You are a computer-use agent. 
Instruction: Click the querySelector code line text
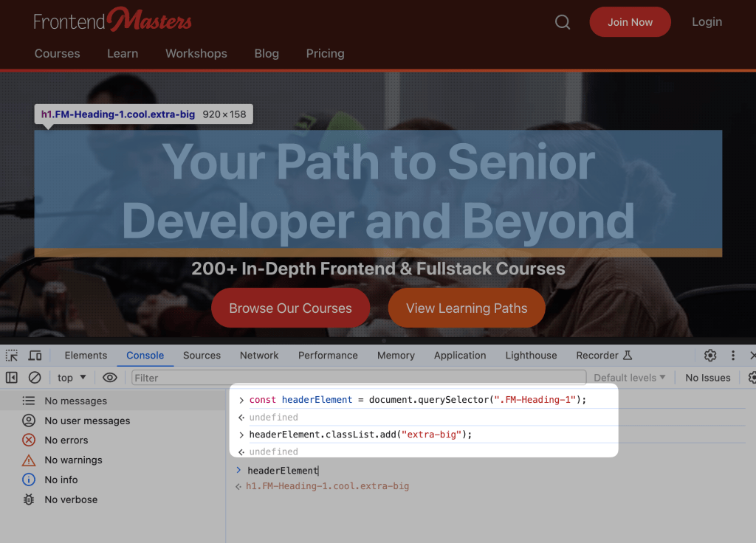tap(418, 400)
